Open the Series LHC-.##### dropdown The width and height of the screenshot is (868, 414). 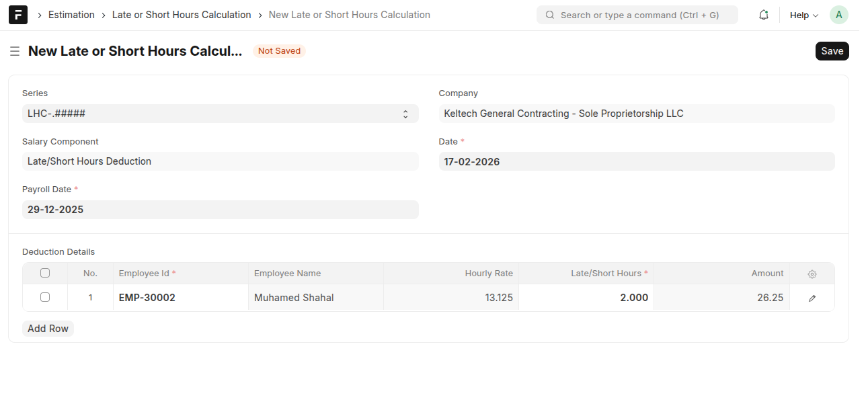coord(220,114)
